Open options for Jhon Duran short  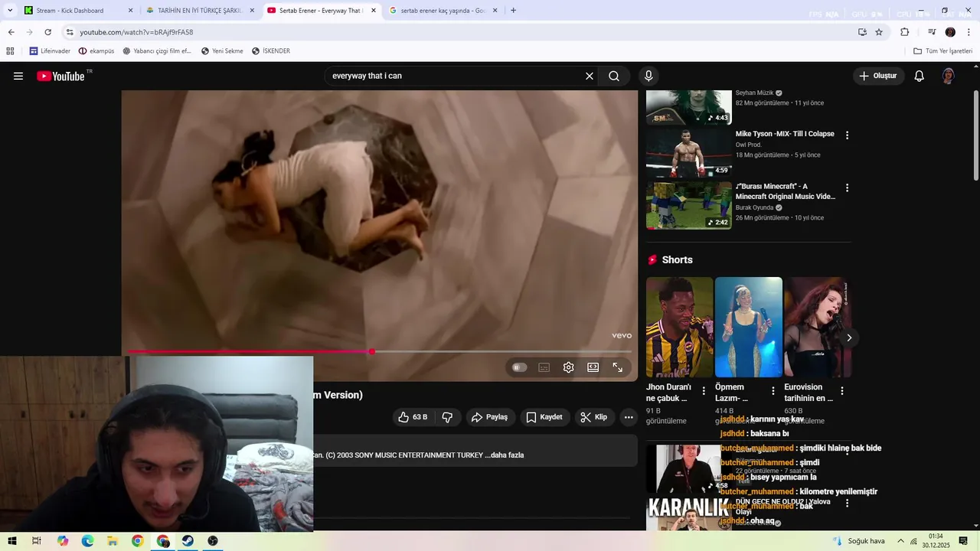coord(704,391)
